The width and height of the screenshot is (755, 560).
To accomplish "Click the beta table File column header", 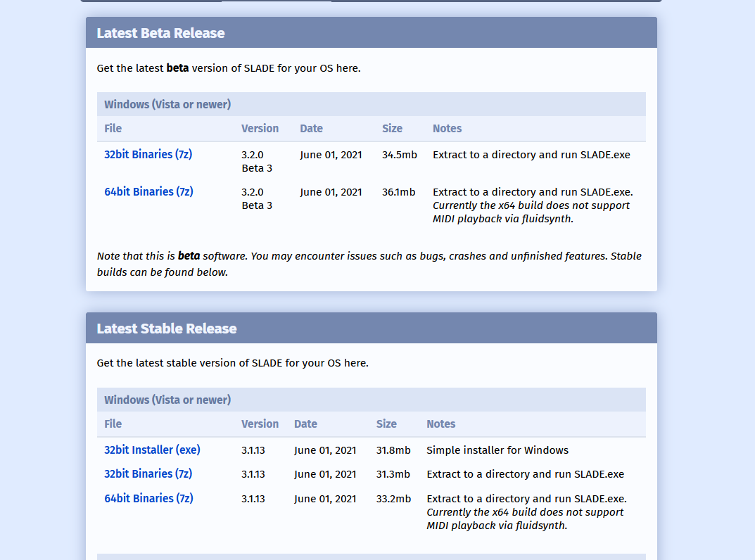I will coord(113,129).
